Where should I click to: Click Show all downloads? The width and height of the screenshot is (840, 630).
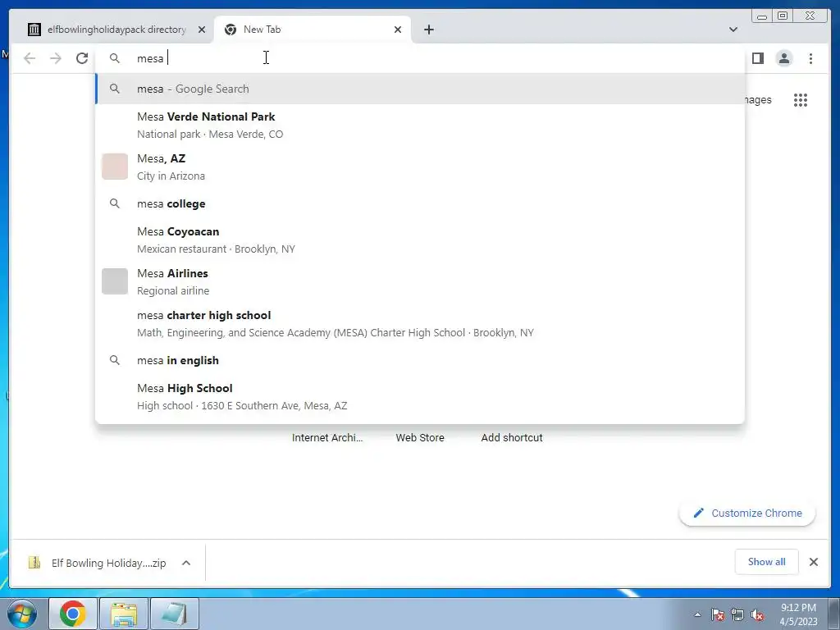pos(767,562)
